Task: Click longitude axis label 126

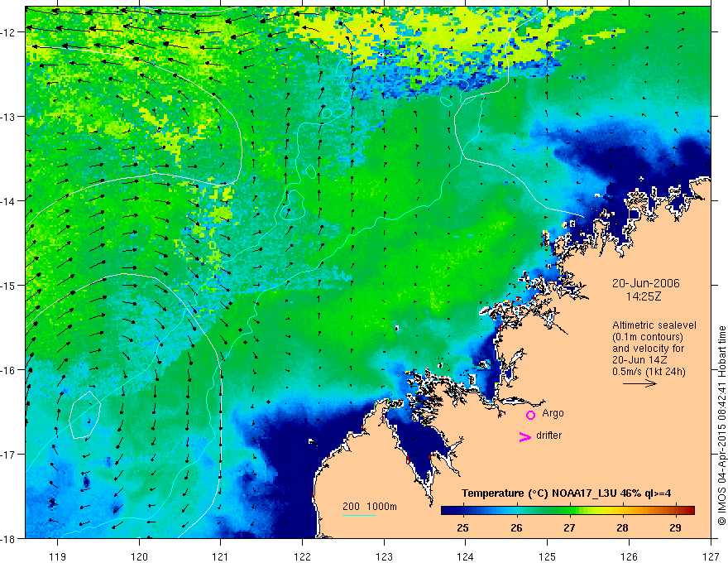Action: 629,556
